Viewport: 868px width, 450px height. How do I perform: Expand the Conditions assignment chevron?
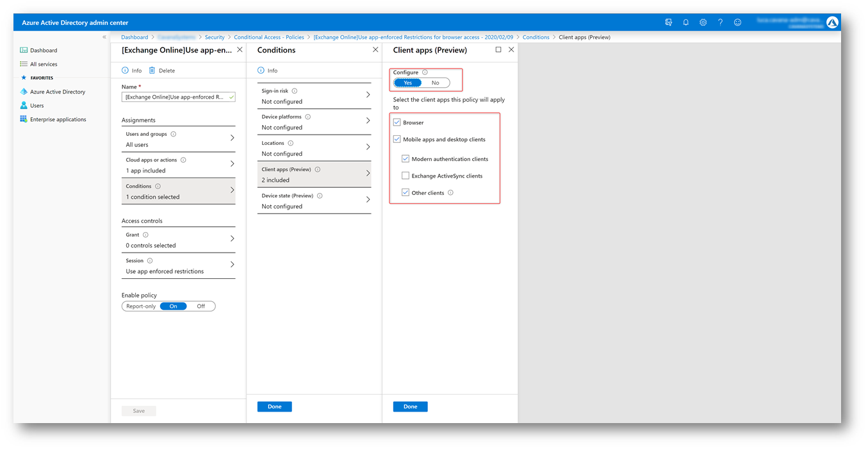[x=232, y=190]
